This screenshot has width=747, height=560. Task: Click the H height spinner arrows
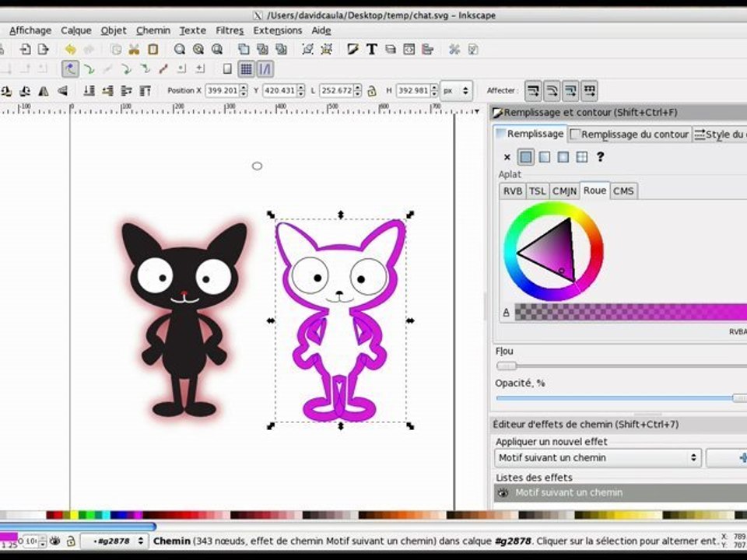(x=434, y=90)
